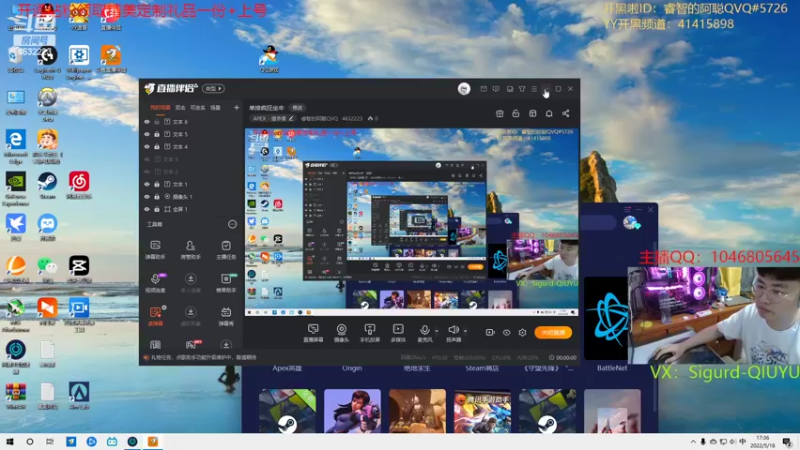
Task: Open the phone screen-cast tool
Action: (369, 333)
